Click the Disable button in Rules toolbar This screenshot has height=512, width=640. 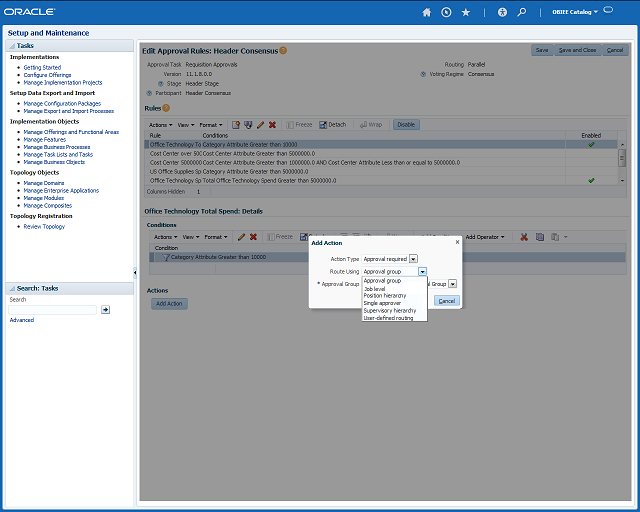406,125
